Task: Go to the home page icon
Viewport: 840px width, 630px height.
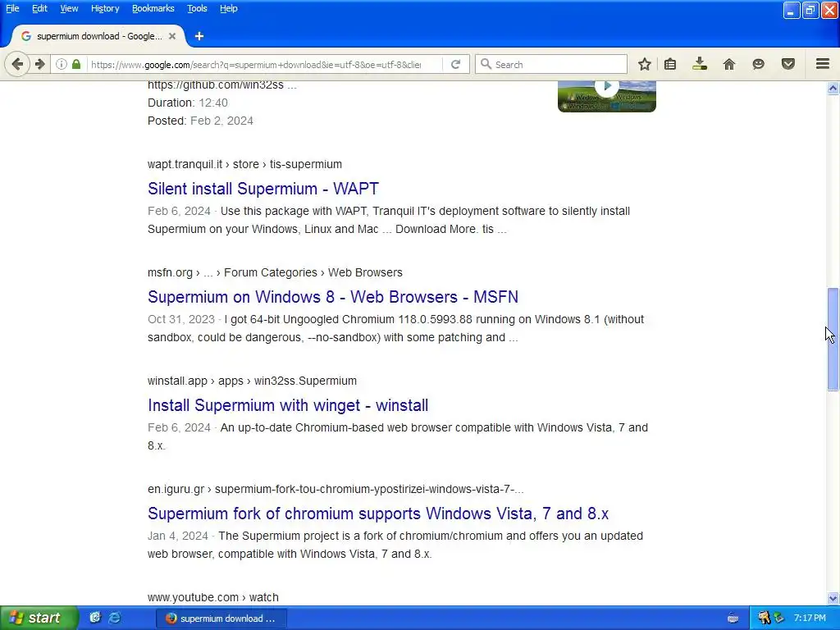Action: click(x=729, y=64)
